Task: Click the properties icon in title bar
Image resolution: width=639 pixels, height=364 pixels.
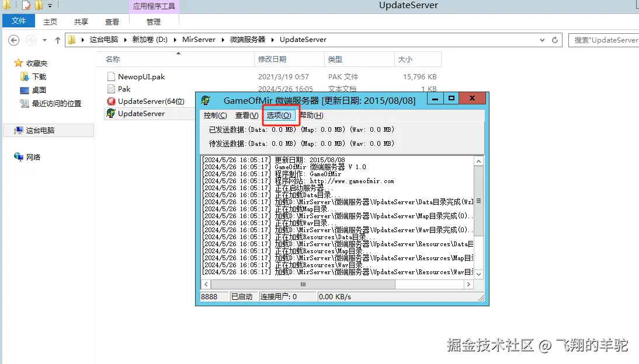Action: [x=26, y=5]
